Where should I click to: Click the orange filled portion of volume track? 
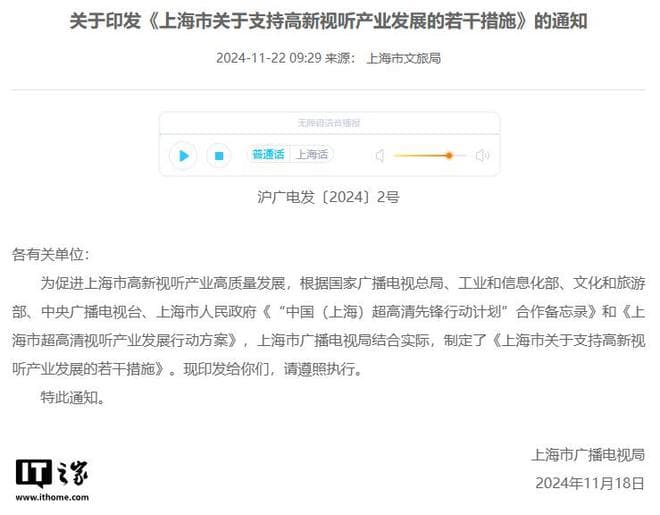[420, 156]
